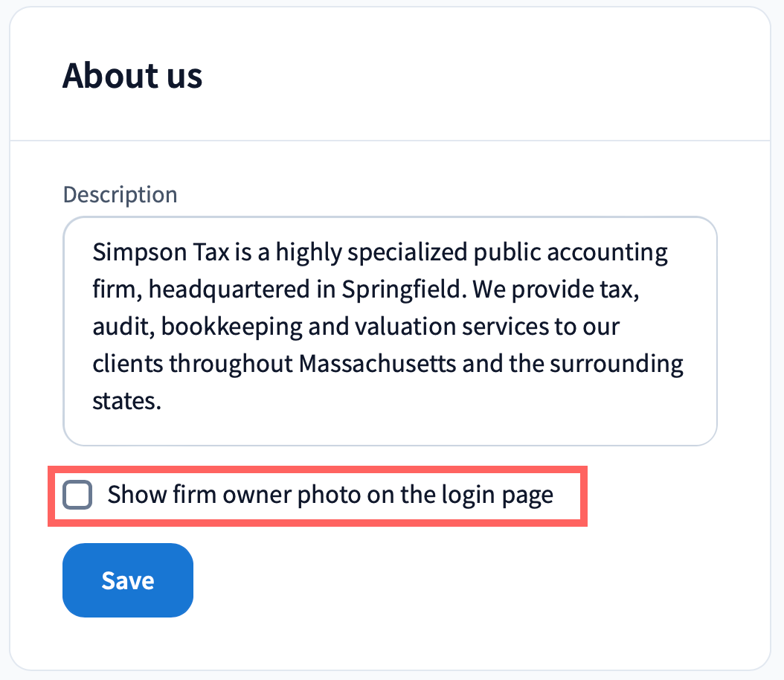The image size is (784, 680).
Task: Place cursor after "states." at text end
Action: [162, 402]
